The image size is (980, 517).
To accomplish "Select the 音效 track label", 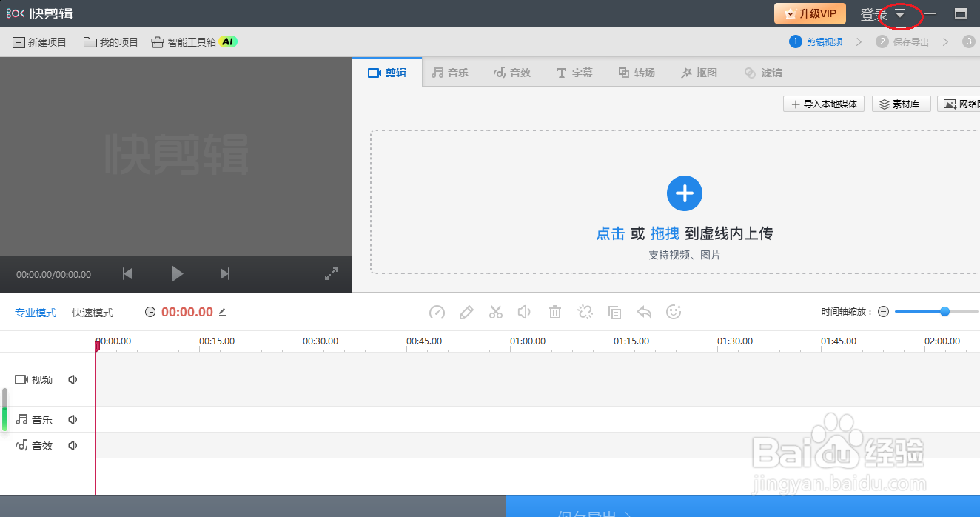I will tap(34, 445).
